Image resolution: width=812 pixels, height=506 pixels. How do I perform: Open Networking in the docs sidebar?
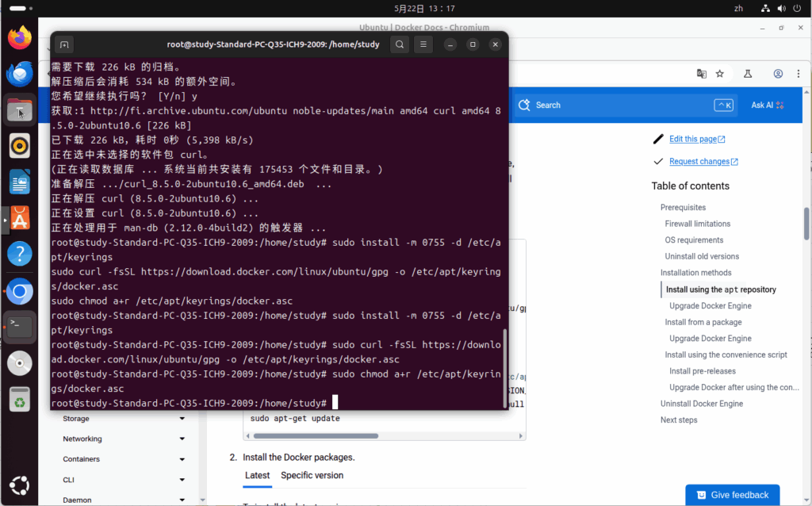[x=82, y=439]
